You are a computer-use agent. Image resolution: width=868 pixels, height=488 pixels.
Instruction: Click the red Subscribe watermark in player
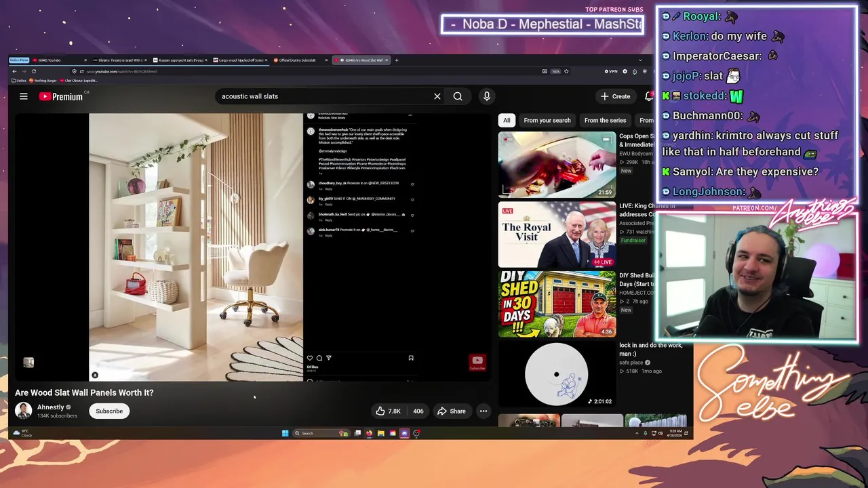click(x=477, y=363)
